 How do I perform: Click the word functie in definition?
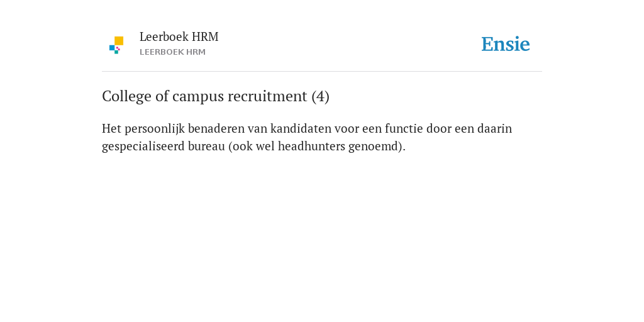click(x=404, y=128)
